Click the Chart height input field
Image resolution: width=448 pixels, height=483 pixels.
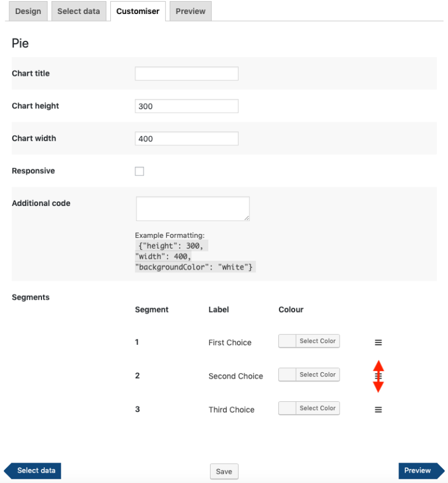186,106
